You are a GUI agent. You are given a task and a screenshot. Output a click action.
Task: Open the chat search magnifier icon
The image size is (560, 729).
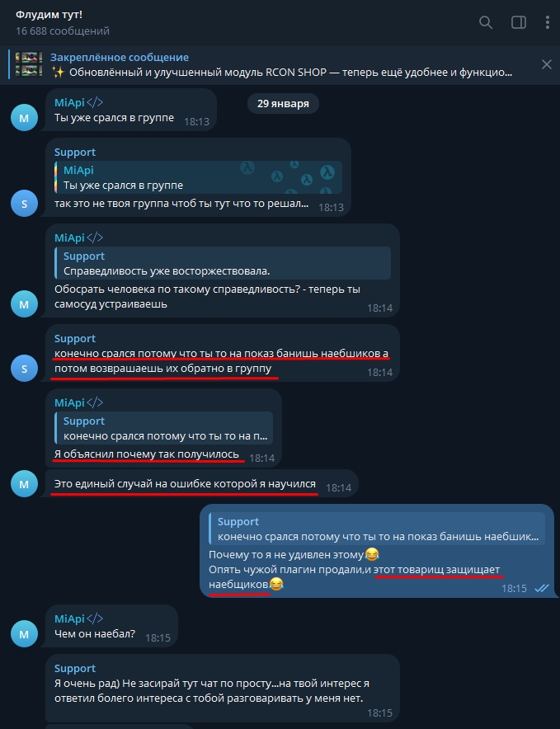click(486, 22)
